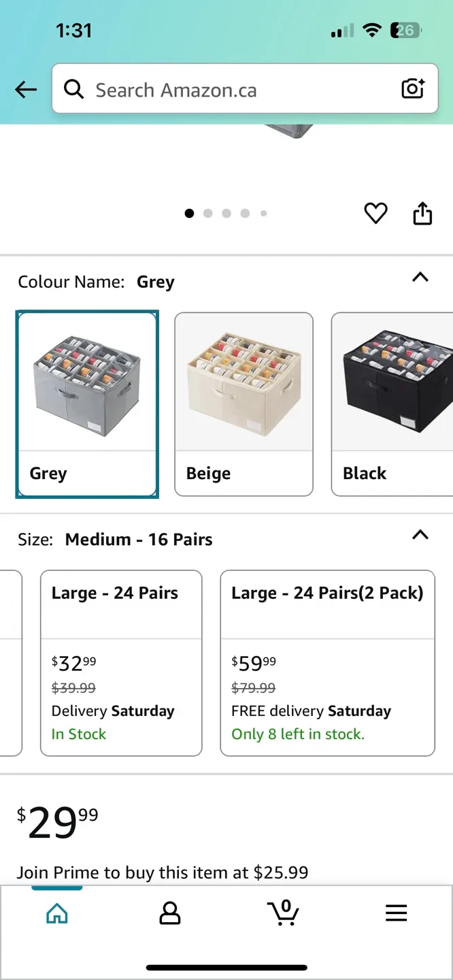Viewport: 453px width, 980px height.
Task: Tap the second image carousel dot
Action: click(208, 213)
